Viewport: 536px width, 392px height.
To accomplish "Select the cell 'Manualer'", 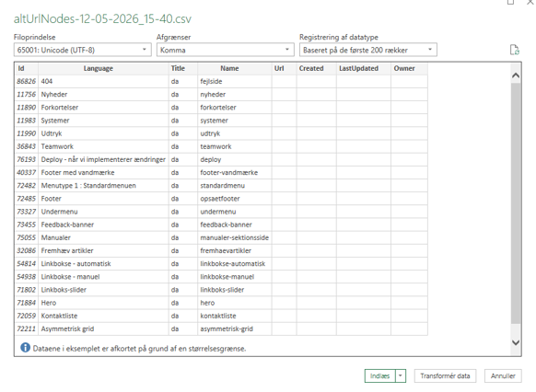I will [x=103, y=237].
